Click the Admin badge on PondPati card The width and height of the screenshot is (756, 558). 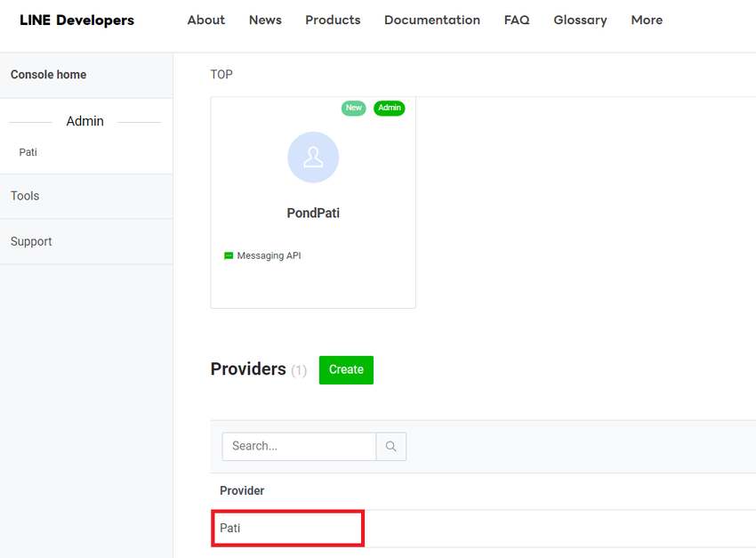(x=390, y=108)
